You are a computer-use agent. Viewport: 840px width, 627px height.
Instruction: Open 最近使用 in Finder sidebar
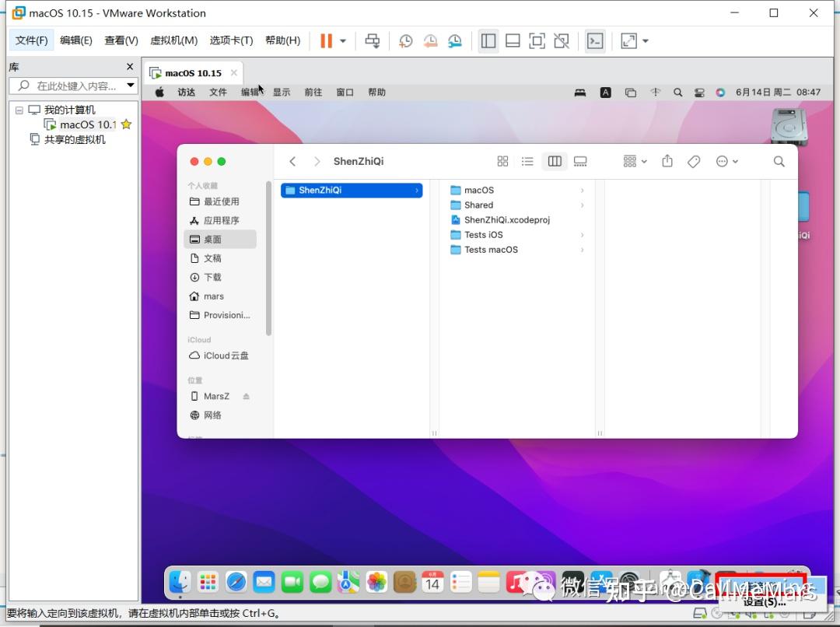click(220, 201)
